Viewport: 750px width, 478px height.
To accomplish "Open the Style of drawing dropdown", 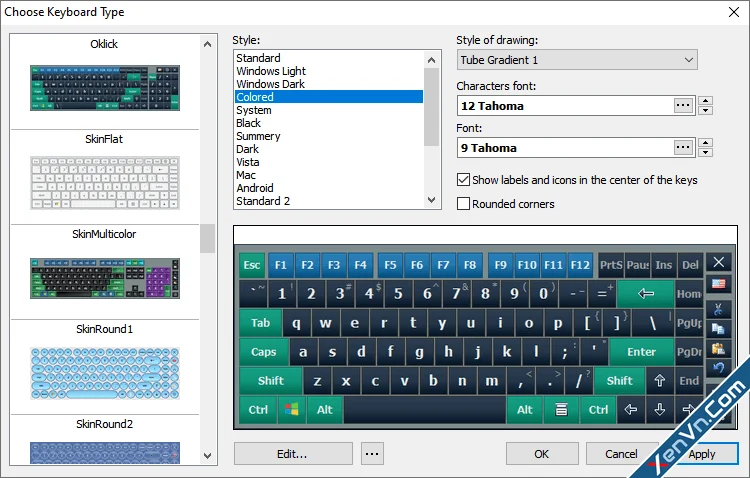I will point(577,60).
